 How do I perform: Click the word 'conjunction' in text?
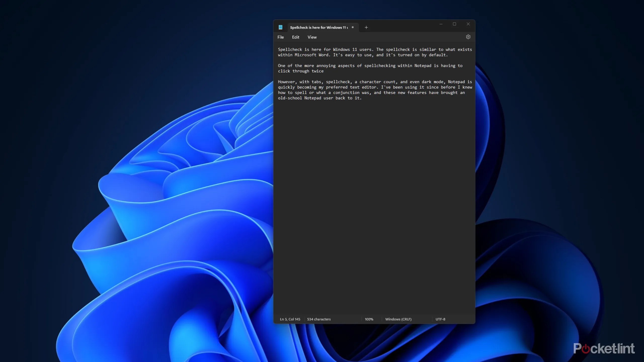(346, 93)
